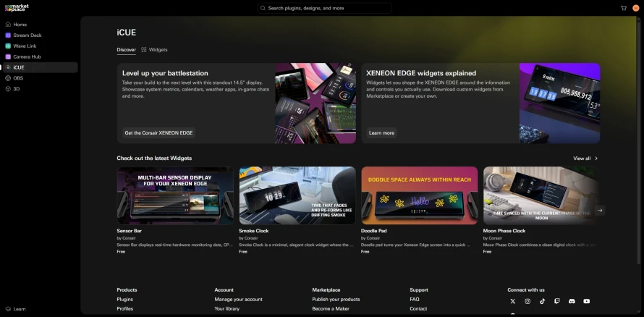Open Publish your products footer link
644x317 pixels.
click(x=336, y=300)
